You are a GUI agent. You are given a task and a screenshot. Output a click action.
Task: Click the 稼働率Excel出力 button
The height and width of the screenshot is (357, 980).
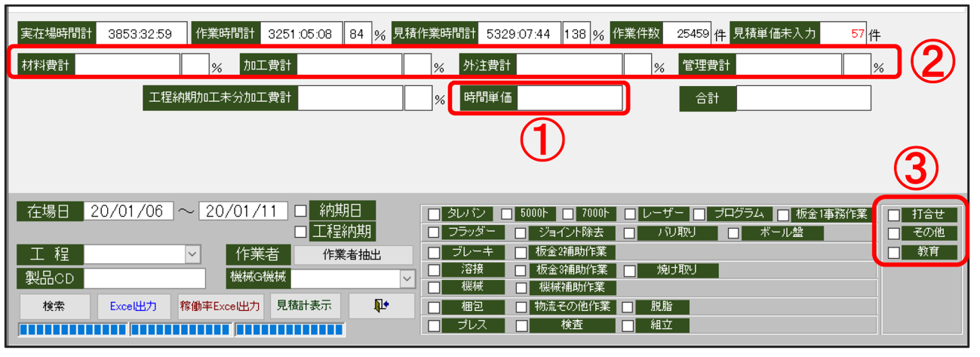[220, 306]
